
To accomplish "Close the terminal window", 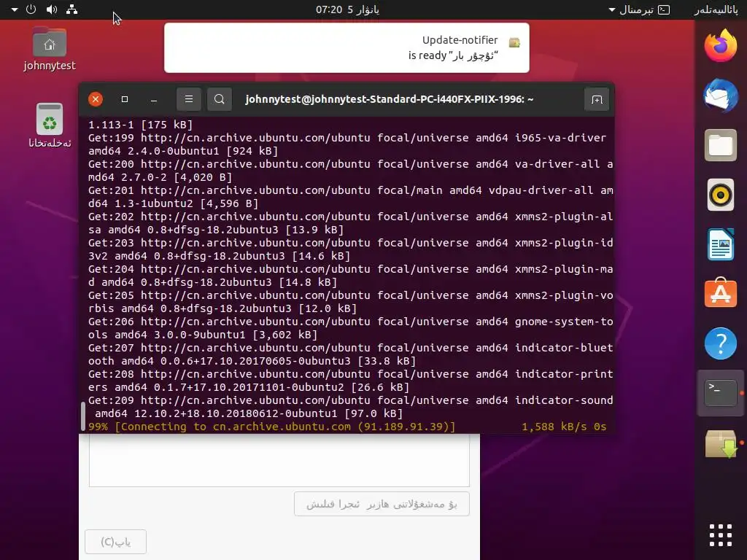I will pos(96,99).
